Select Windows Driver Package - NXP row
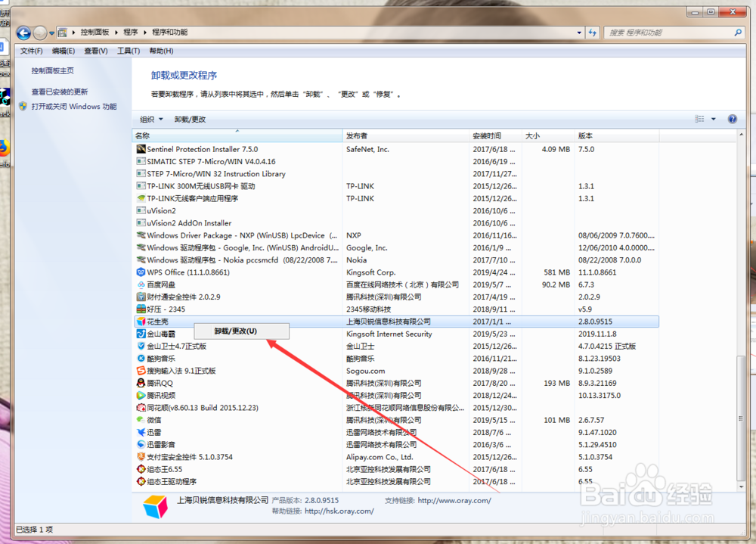 (x=395, y=235)
